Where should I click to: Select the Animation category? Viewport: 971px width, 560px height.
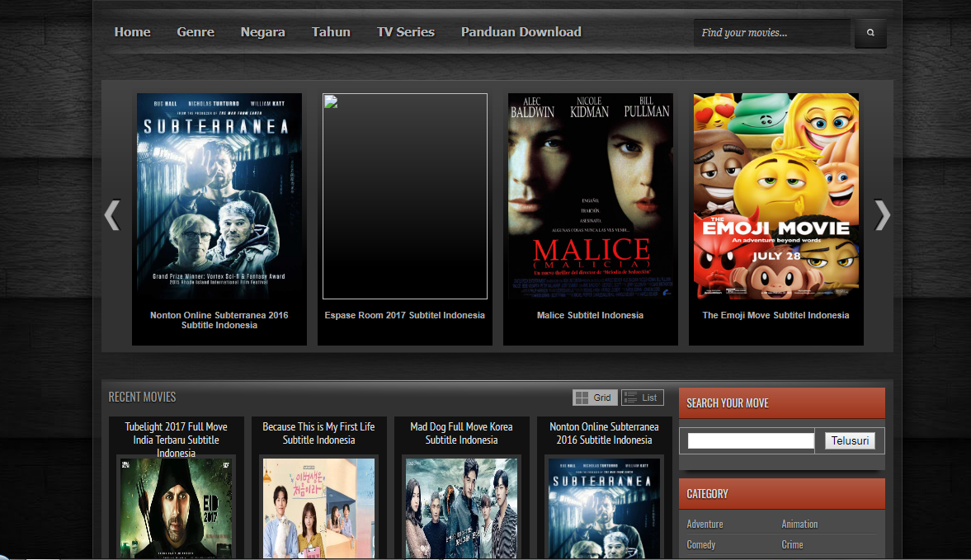(x=799, y=524)
